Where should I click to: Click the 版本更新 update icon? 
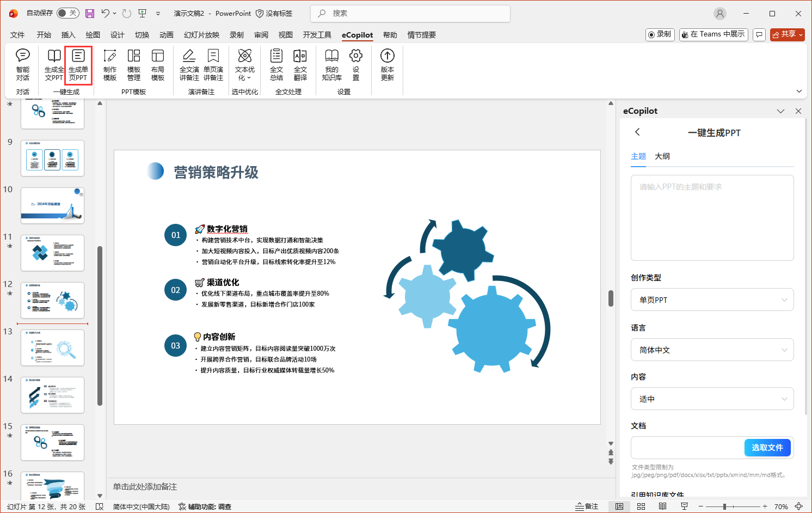pyautogui.click(x=387, y=64)
